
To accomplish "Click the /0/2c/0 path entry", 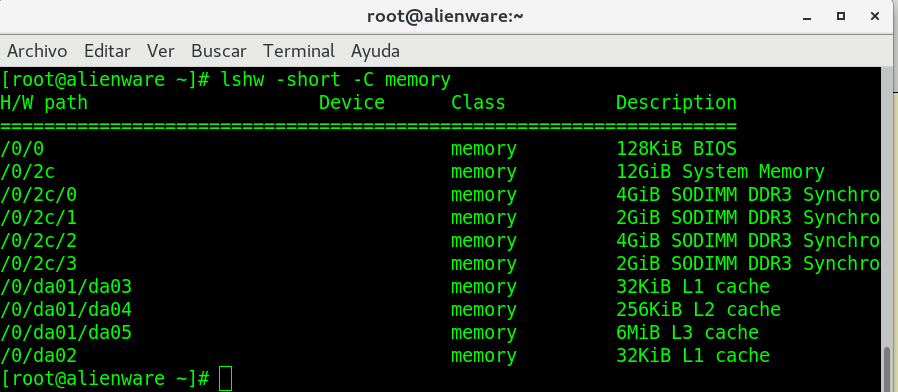I will tap(38, 195).
